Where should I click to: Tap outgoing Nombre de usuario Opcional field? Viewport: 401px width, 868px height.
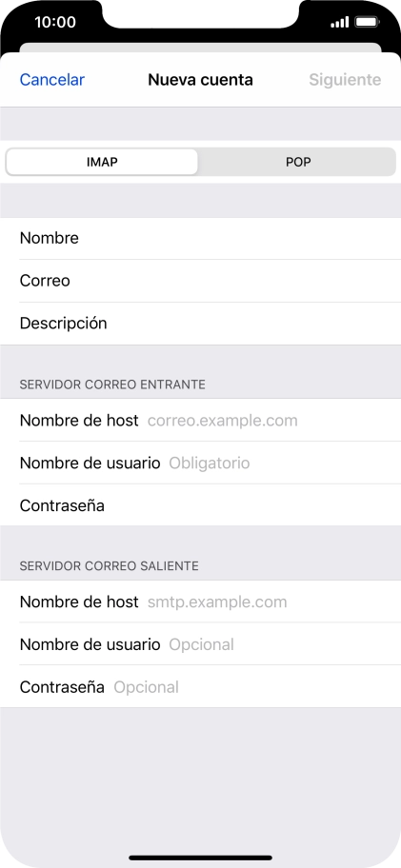click(x=200, y=644)
